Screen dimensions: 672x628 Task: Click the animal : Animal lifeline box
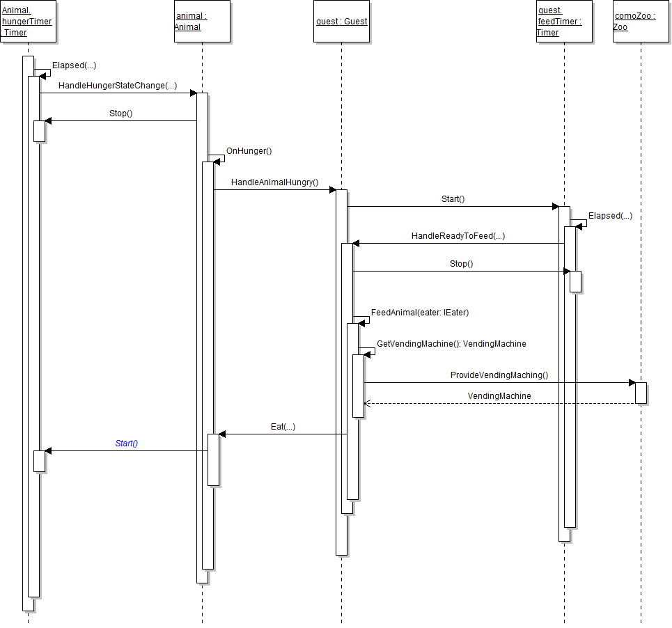point(202,22)
